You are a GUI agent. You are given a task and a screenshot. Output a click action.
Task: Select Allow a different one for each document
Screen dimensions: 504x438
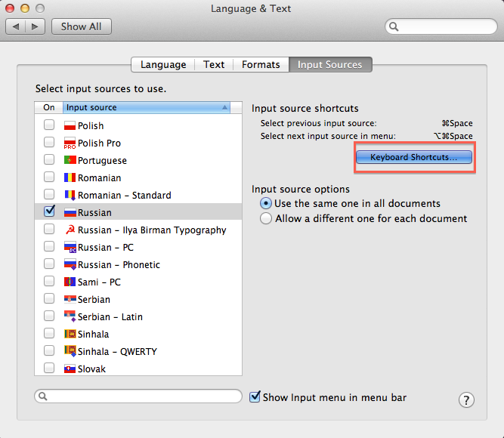[x=265, y=218]
